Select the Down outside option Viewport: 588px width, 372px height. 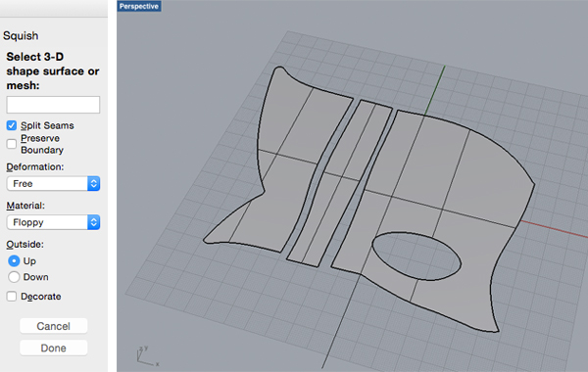pyautogui.click(x=14, y=277)
